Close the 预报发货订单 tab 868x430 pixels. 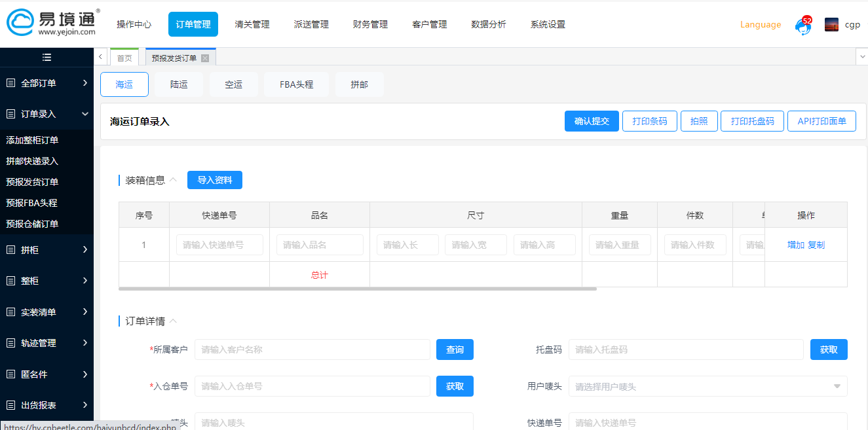point(205,58)
